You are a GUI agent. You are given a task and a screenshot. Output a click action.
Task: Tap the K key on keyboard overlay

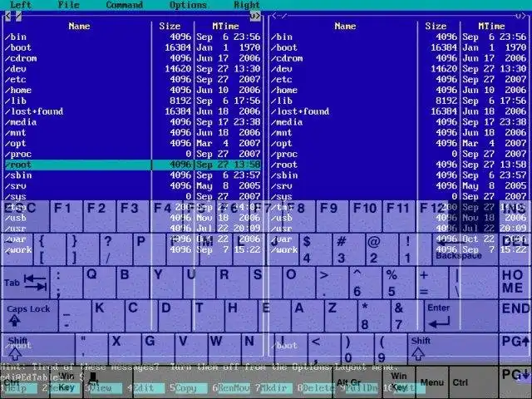point(108,316)
